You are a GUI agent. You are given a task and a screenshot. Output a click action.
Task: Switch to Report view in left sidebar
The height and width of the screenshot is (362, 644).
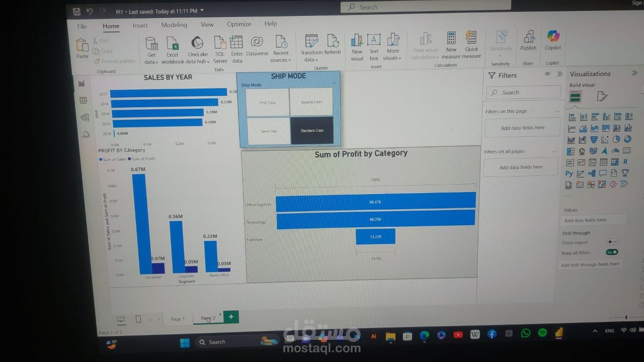point(82,83)
